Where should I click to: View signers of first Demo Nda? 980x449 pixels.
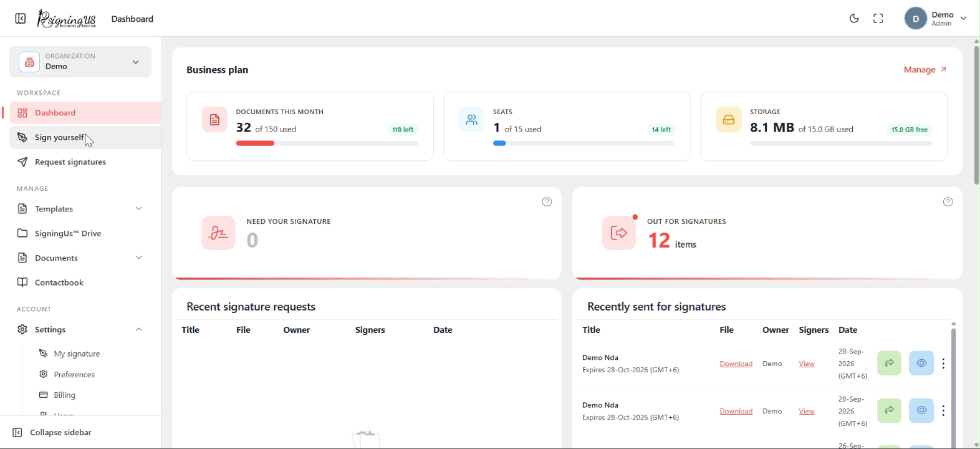point(807,364)
